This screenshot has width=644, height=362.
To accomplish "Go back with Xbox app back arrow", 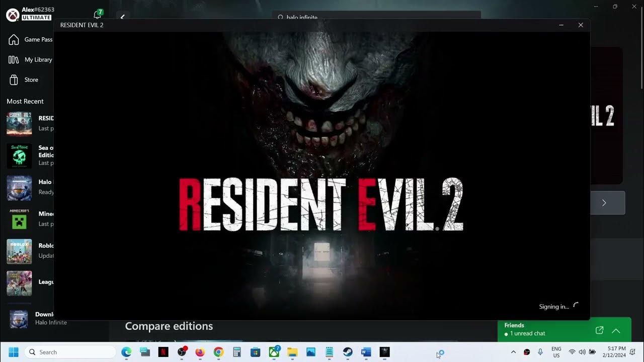I will pyautogui.click(x=122, y=17).
